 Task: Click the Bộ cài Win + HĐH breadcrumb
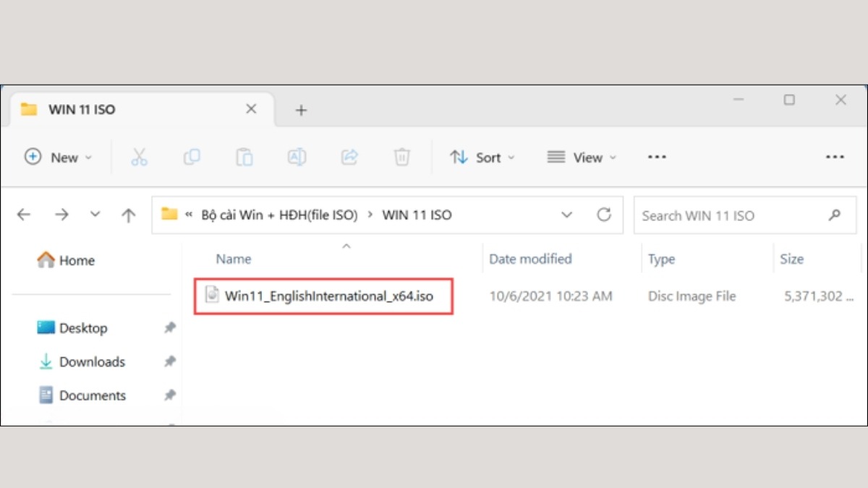280,215
